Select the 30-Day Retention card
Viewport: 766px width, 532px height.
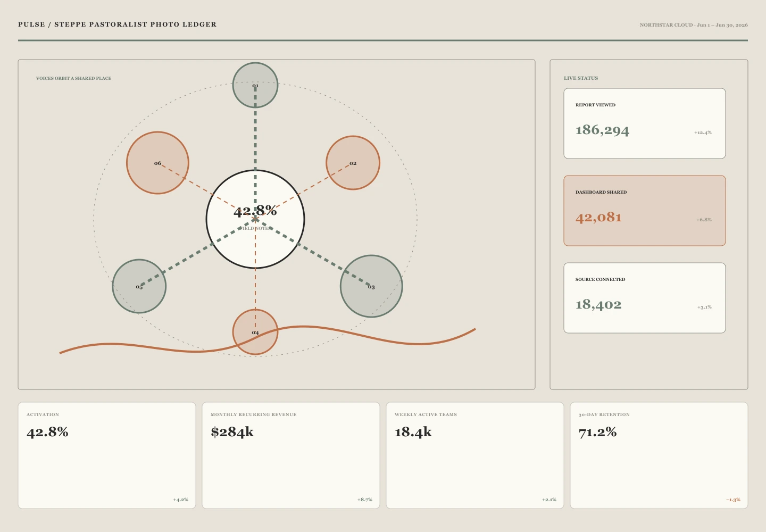pos(659,455)
